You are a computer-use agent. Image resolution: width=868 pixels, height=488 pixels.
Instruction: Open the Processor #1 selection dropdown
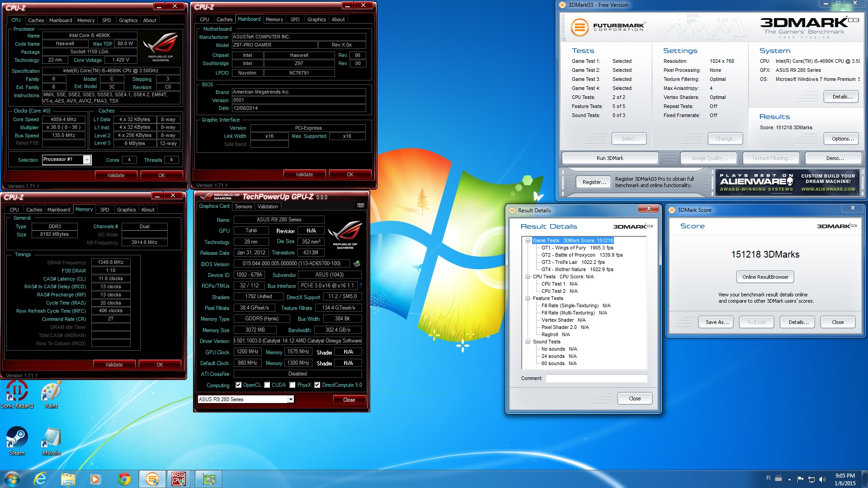[x=87, y=160]
